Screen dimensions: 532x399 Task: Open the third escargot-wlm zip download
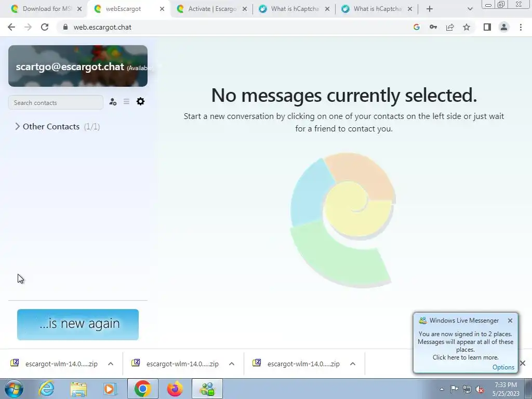[x=297, y=364]
